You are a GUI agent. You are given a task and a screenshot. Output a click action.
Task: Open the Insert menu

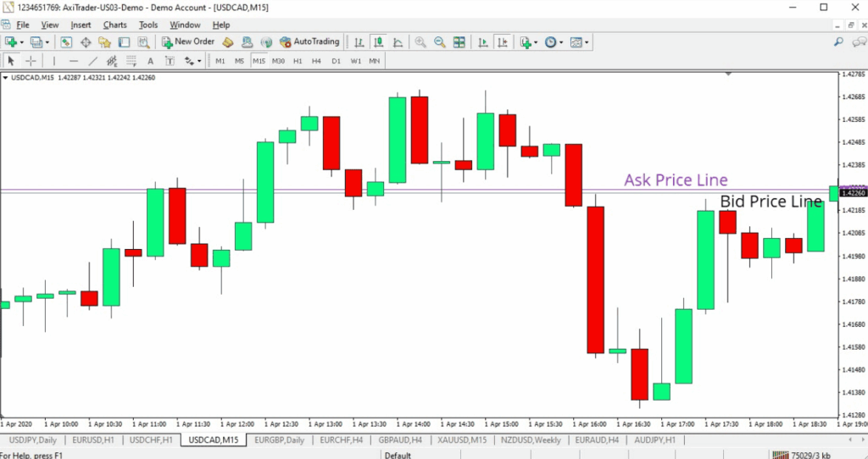81,25
